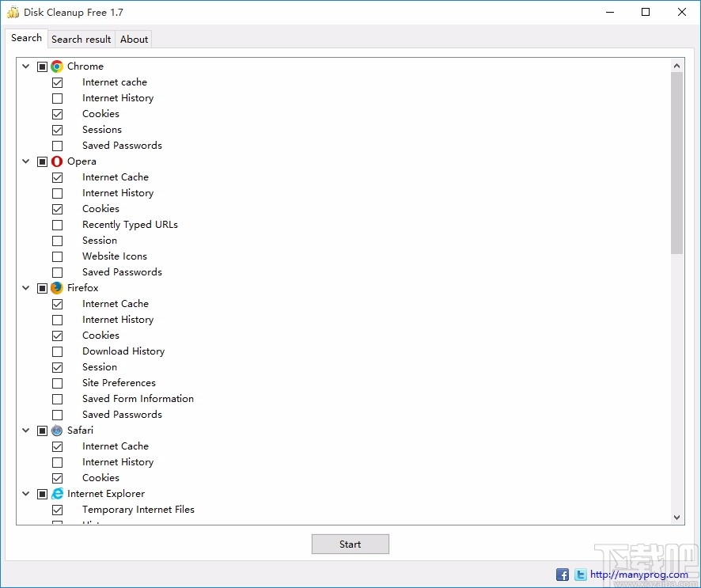Enable Saved Passwords under Firefox

(57, 414)
